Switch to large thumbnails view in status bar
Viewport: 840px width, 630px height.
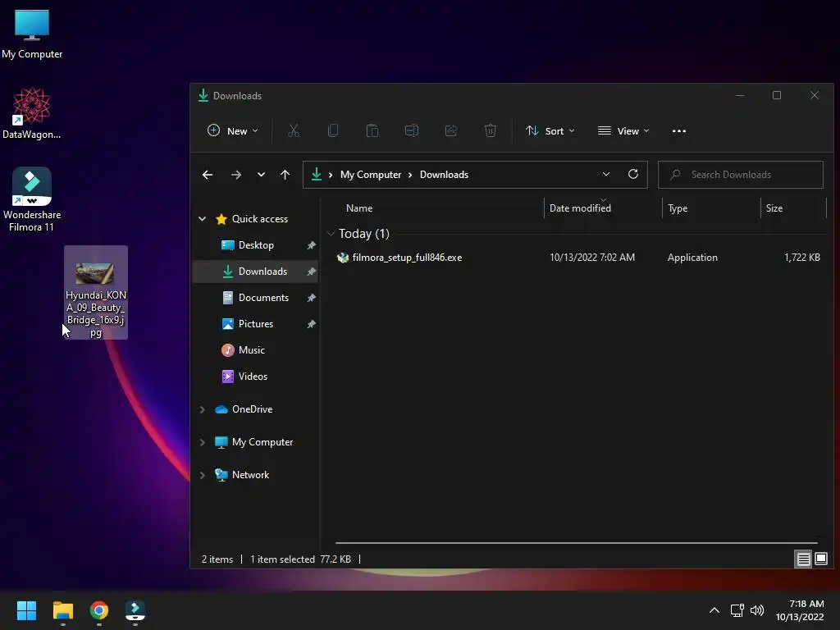click(x=820, y=559)
